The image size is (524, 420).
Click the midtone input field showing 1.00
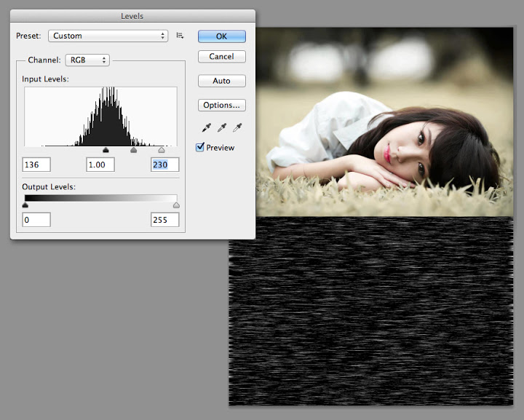pyautogui.click(x=100, y=165)
